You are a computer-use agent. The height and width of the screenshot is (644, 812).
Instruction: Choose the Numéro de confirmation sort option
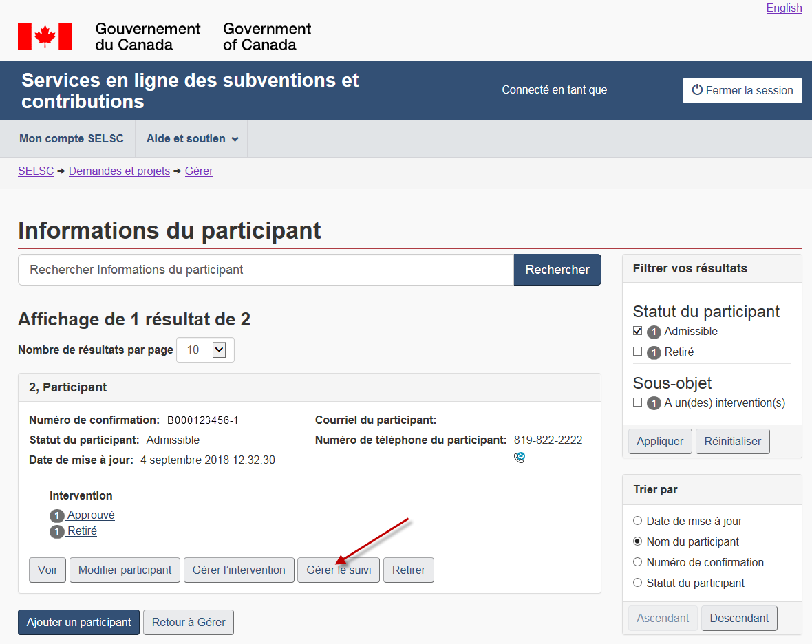(637, 562)
